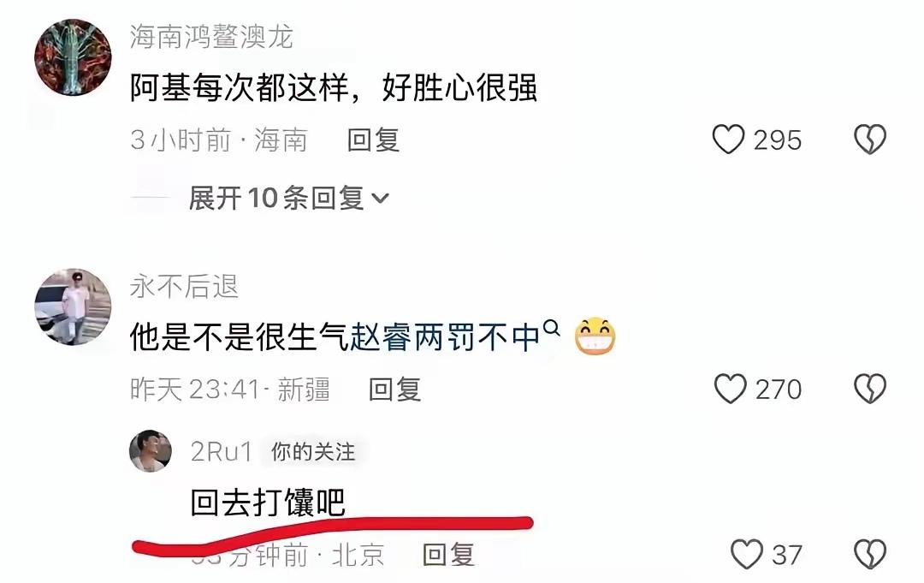Like 永不后退's comment with 270 likes
Image resolution: width=924 pixels, height=583 pixels.
pos(730,389)
